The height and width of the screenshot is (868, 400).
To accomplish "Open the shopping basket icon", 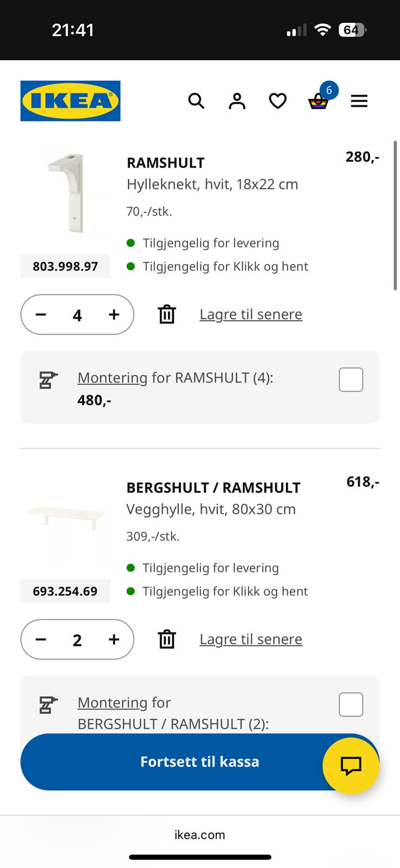I will (318, 101).
